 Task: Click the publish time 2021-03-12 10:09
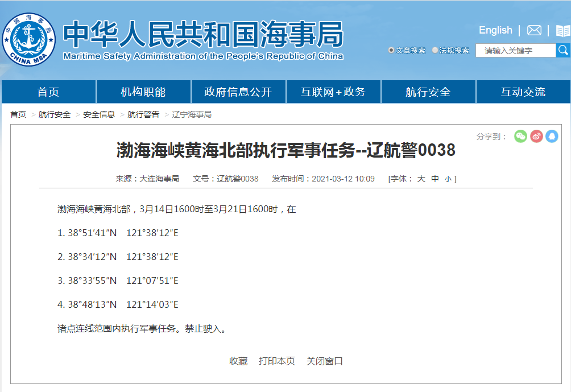pos(343,179)
